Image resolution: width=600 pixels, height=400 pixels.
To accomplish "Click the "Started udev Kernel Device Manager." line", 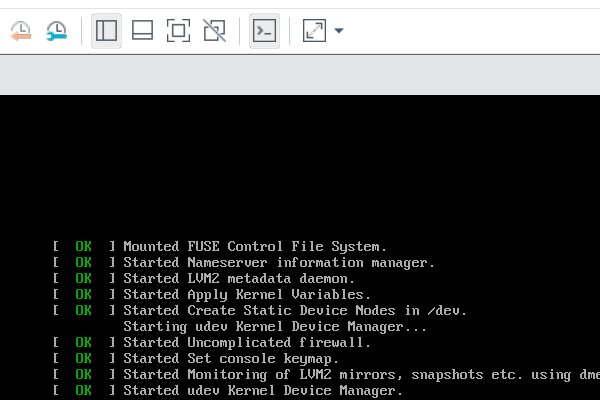I will point(262,390).
